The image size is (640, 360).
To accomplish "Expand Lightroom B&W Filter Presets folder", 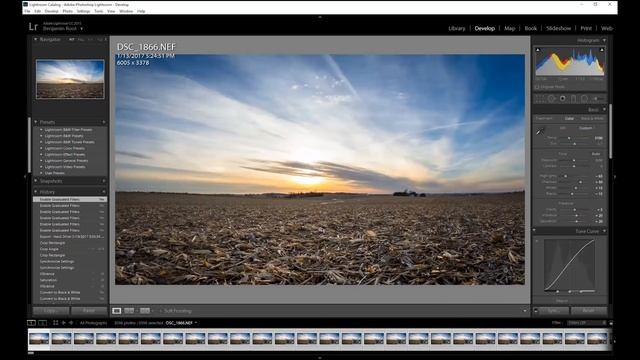I will point(41,130).
